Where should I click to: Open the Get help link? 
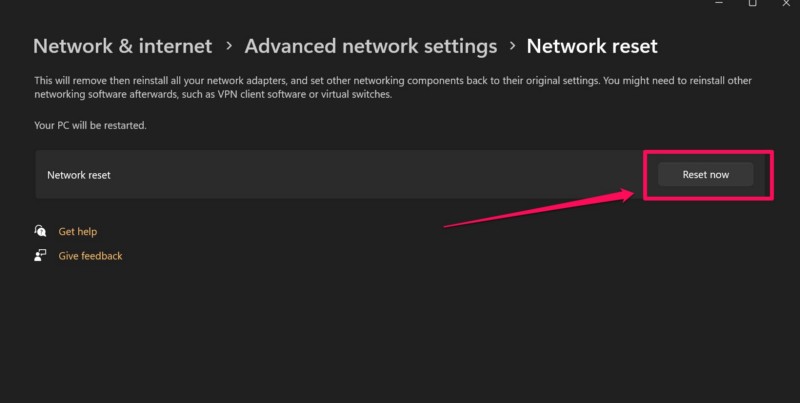click(x=77, y=231)
